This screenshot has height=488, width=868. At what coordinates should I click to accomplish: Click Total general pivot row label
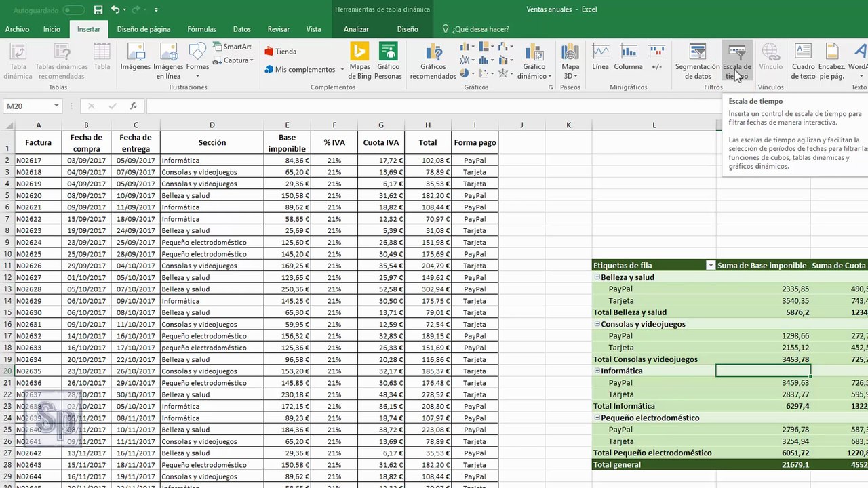(617, 465)
